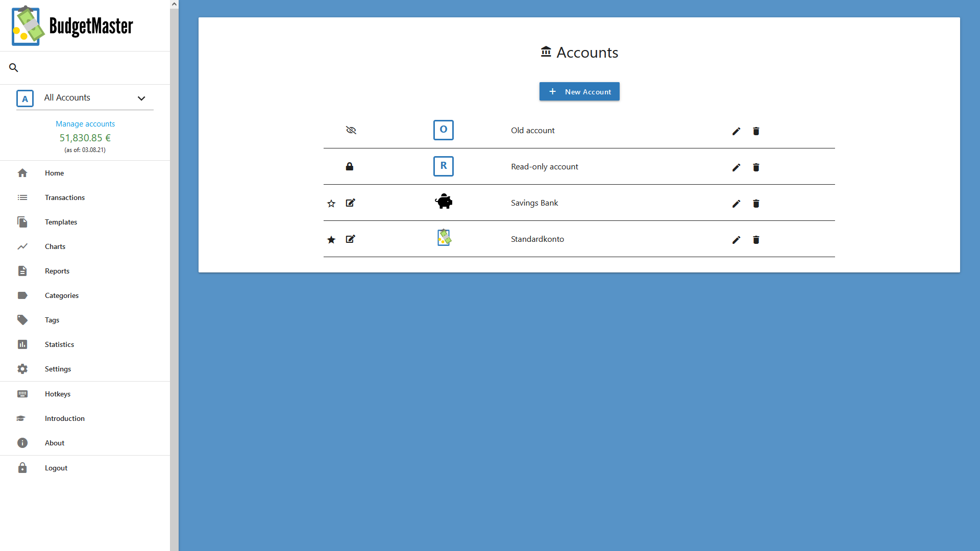Click the 51,830.85 € balance
Viewport: 980px width, 551px height.
[x=85, y=138]
